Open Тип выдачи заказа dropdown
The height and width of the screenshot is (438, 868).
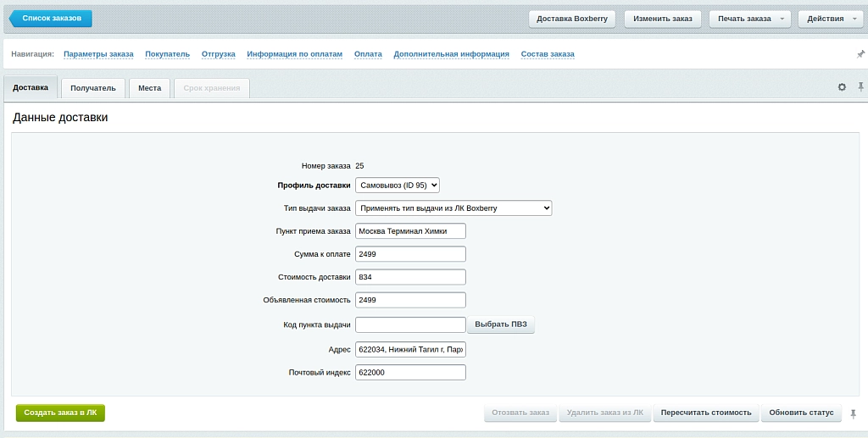coord(453,208)
